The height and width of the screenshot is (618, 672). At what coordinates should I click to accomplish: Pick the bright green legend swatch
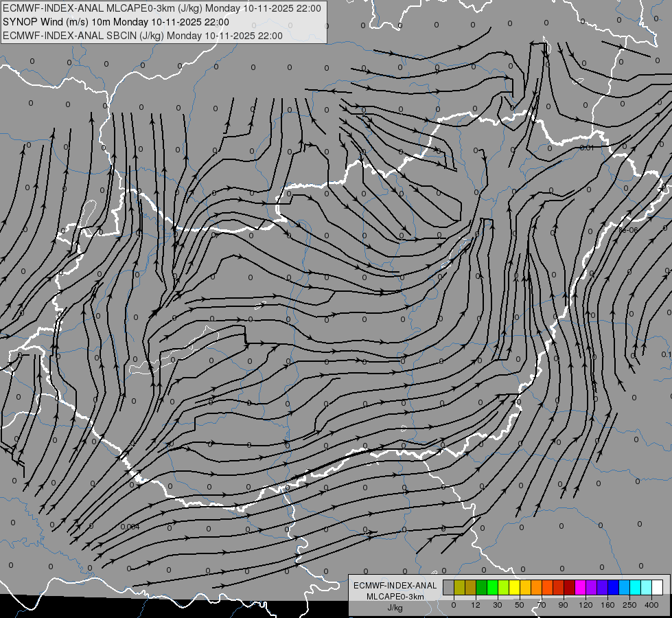click(x=492, y=587)
